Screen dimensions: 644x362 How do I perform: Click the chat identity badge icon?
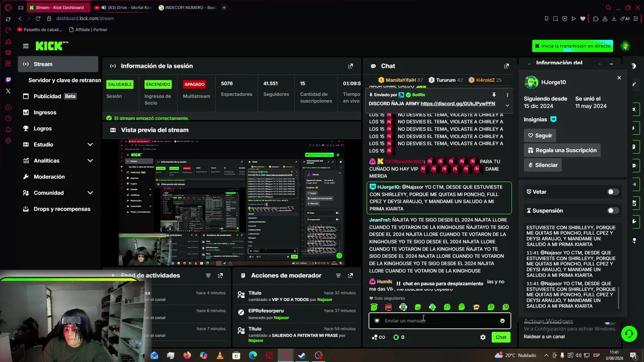[377, 321]
